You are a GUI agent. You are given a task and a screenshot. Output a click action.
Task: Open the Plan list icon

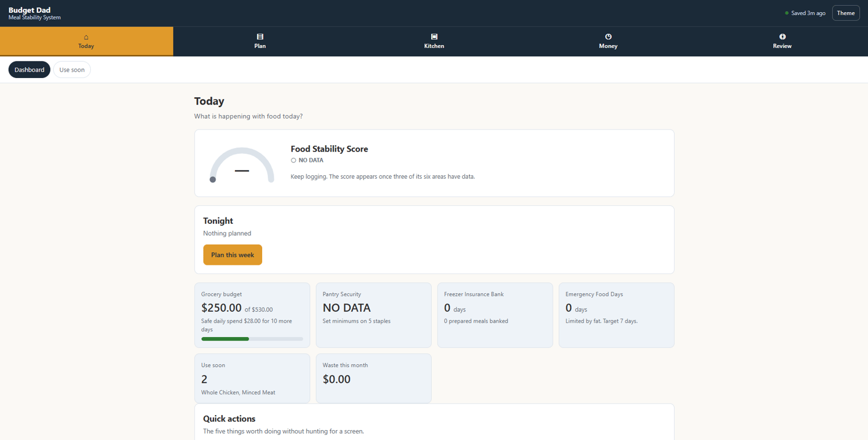tap(260, 37)
